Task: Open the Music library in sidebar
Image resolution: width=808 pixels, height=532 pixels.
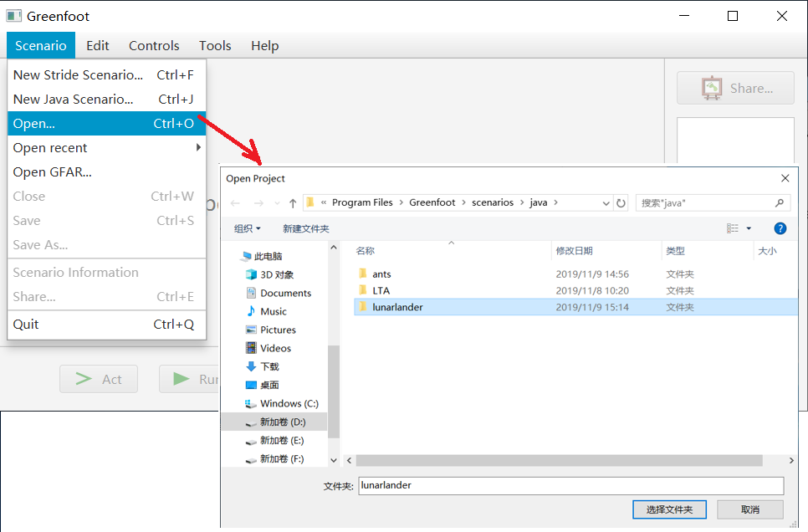Action: 273,311
